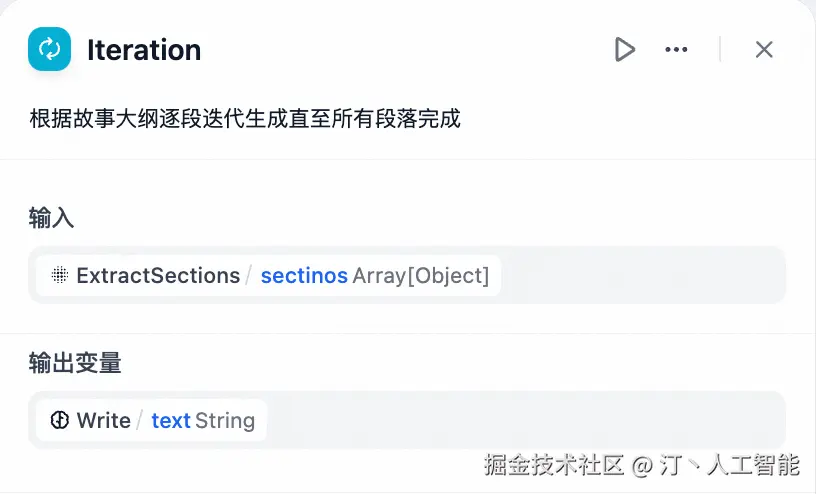The image size is (816, 494).
Task: Click the ExtractSections node name
Action: coord(158,275)
